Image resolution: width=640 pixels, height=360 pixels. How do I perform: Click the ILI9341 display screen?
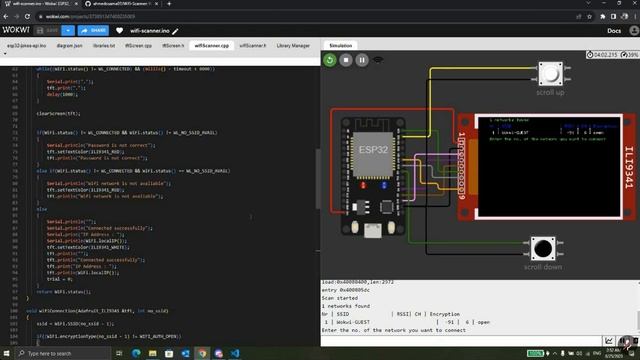tap(550, 167)
